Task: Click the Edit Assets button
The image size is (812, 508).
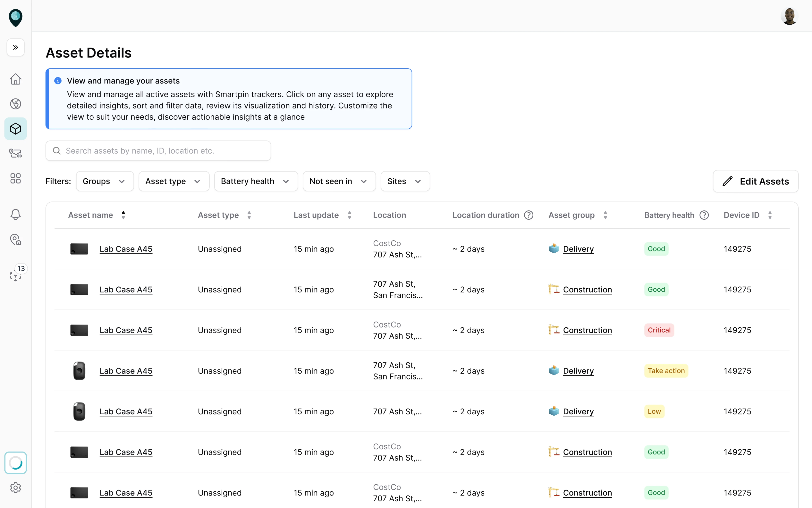Action: tap(755, 181)
